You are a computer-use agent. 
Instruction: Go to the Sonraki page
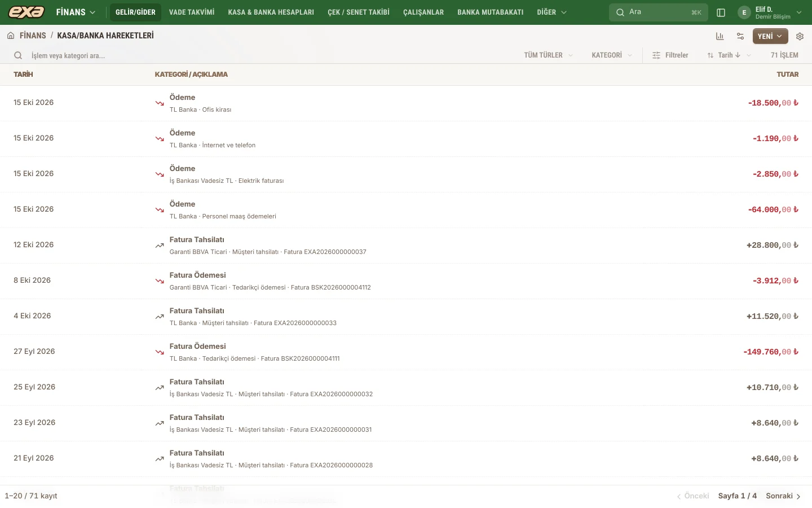pos(783,496)
